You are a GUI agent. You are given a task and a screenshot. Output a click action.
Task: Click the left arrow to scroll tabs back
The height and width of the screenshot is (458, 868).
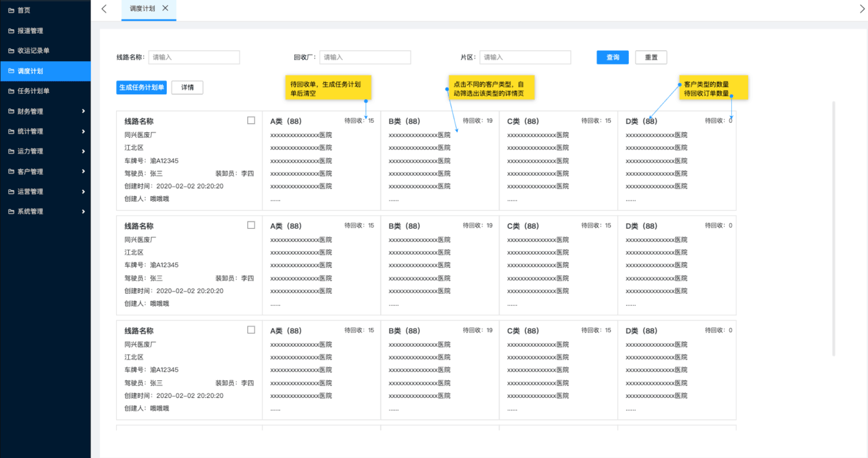[x=104, y=9]
